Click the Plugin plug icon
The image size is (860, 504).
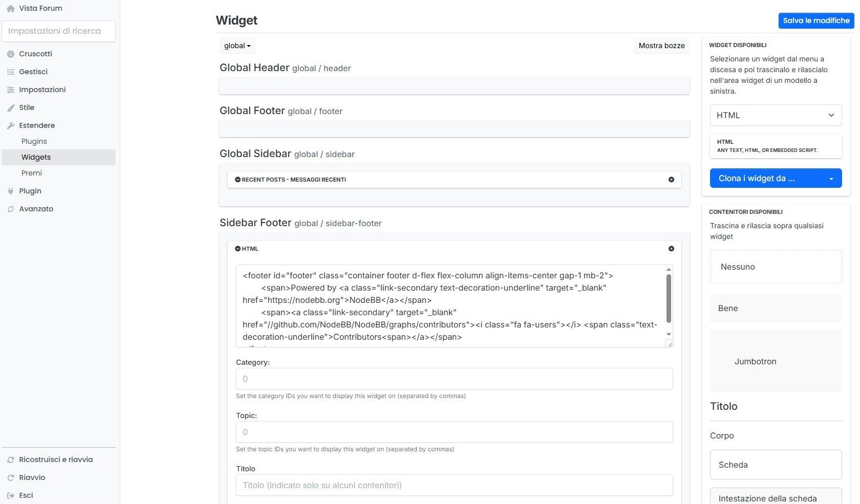point(10,191)
